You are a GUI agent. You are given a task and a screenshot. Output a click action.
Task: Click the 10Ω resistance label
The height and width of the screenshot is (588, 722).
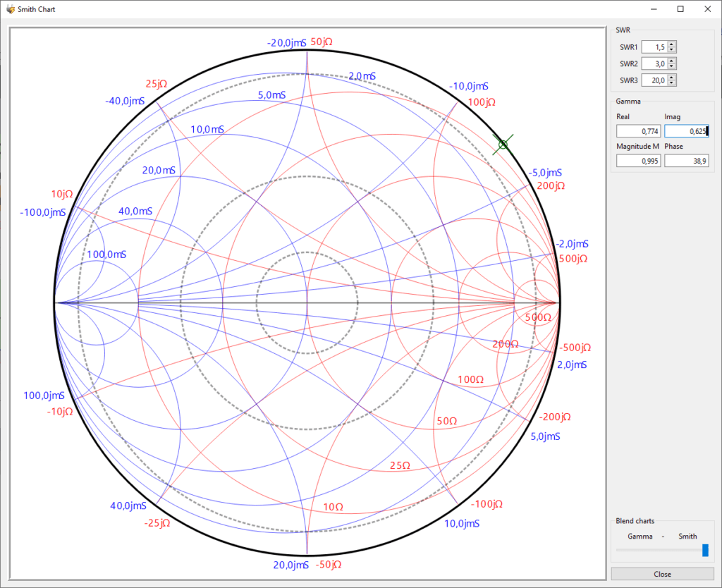point(333,507)
